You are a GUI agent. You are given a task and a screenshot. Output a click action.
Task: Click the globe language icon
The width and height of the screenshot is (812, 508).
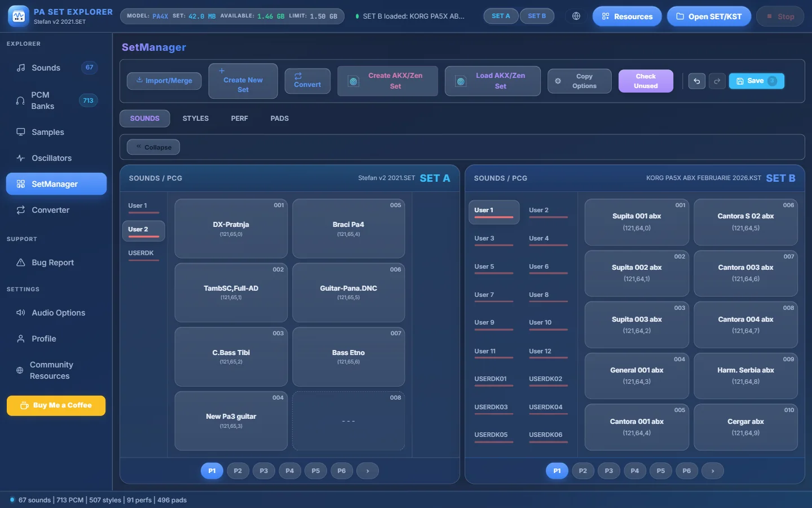(576, 16)
